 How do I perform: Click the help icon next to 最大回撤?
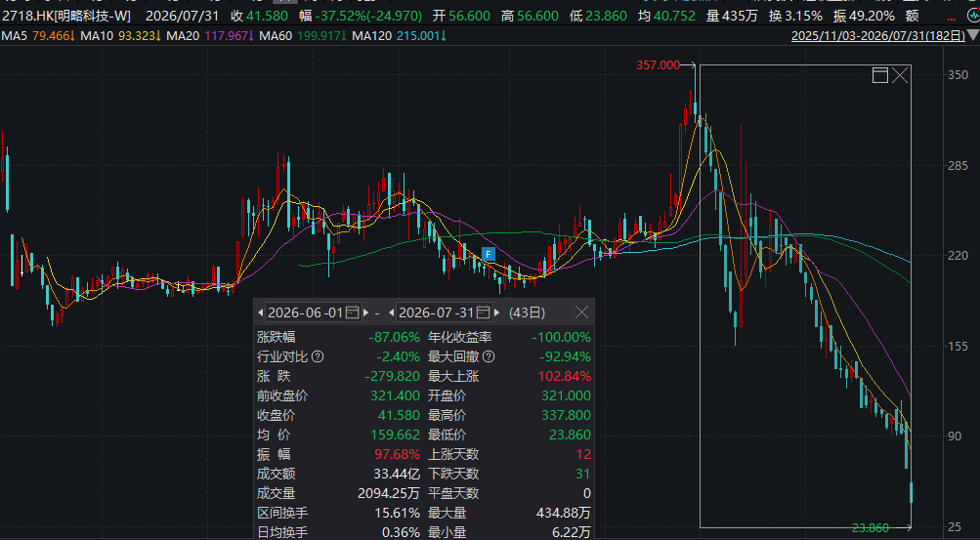[x=489, y=357]
